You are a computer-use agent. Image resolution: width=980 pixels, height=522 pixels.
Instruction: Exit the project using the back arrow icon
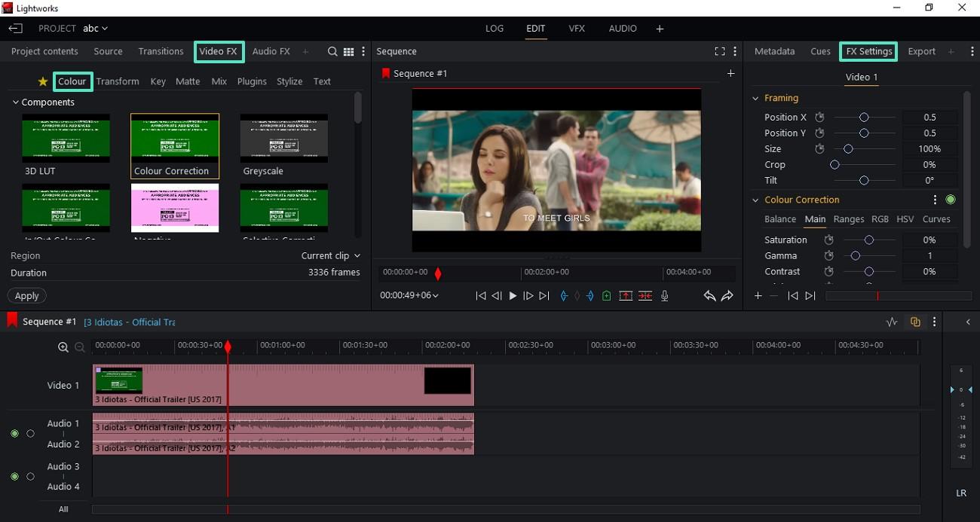click(16, 29)
